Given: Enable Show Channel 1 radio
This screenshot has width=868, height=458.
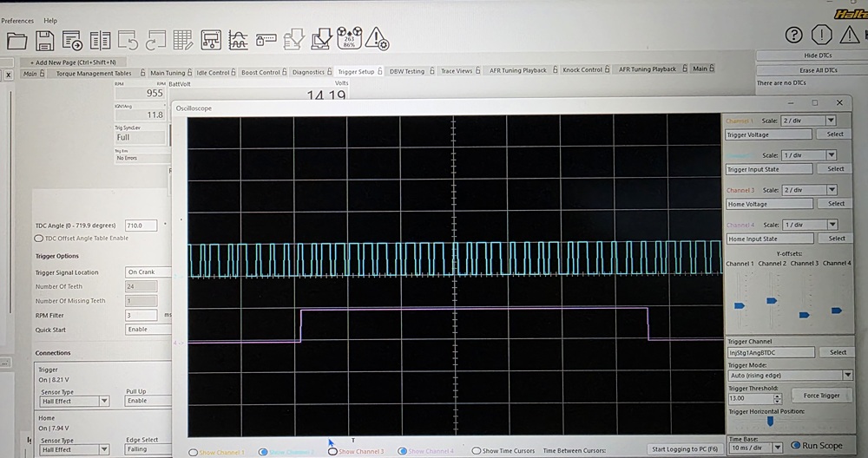Looking at the screenshot, I should 193,453.
